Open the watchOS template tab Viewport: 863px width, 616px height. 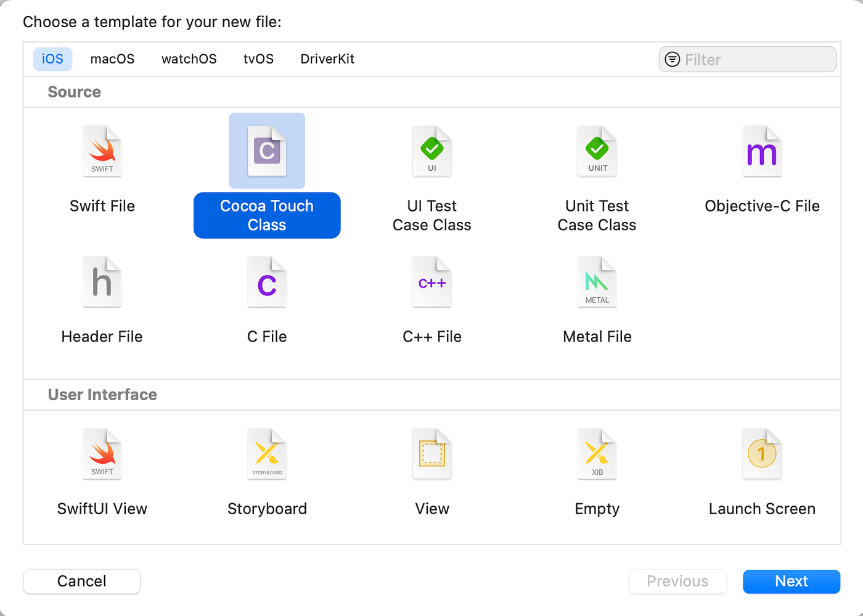click(x=189, y=59)
